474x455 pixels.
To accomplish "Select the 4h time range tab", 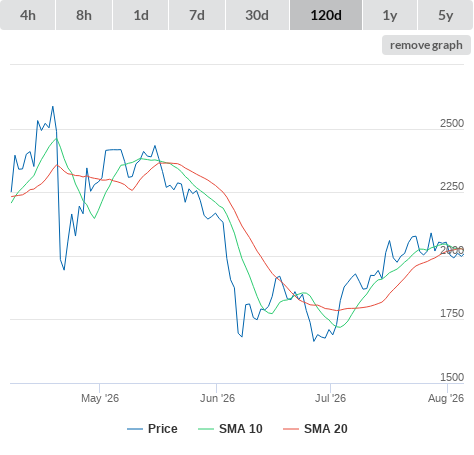I will click(x=28, y=15).
